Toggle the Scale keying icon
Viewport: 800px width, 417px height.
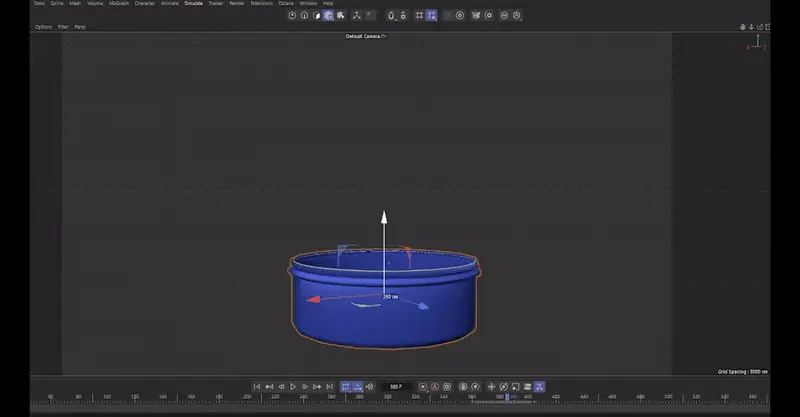[x=515, y=387]
